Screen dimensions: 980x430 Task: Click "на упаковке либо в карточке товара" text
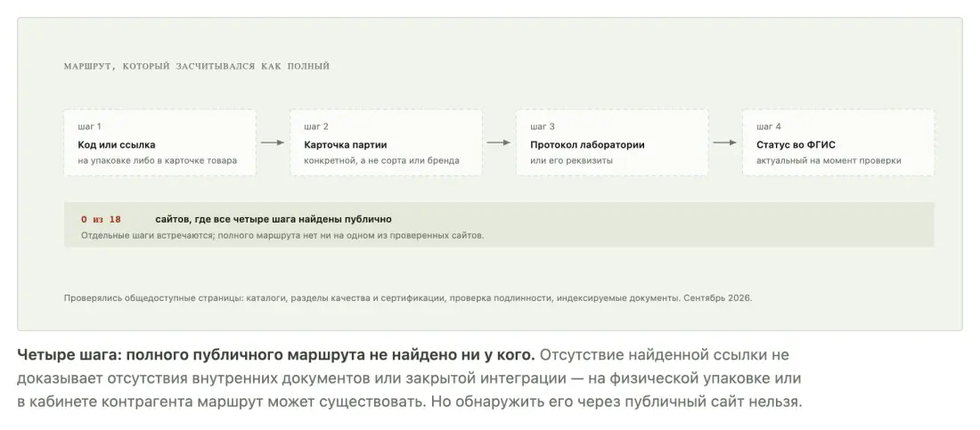[x=158, y=160]
